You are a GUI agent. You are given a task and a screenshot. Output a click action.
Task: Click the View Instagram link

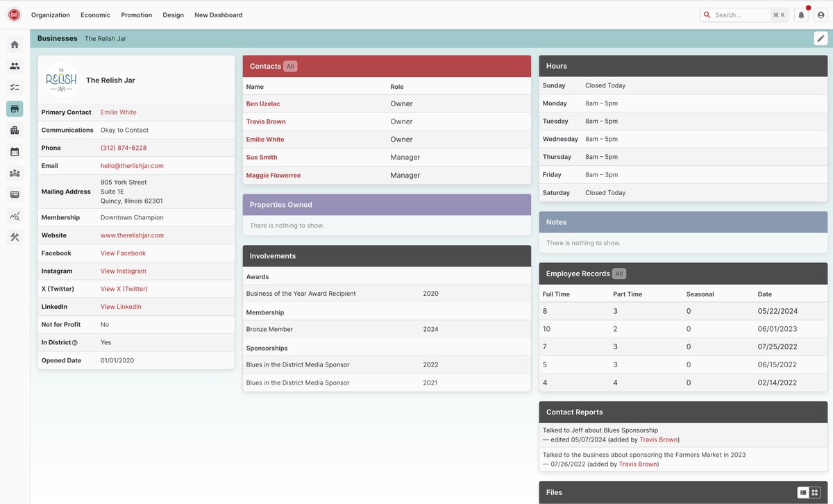[x=124, y=271]
